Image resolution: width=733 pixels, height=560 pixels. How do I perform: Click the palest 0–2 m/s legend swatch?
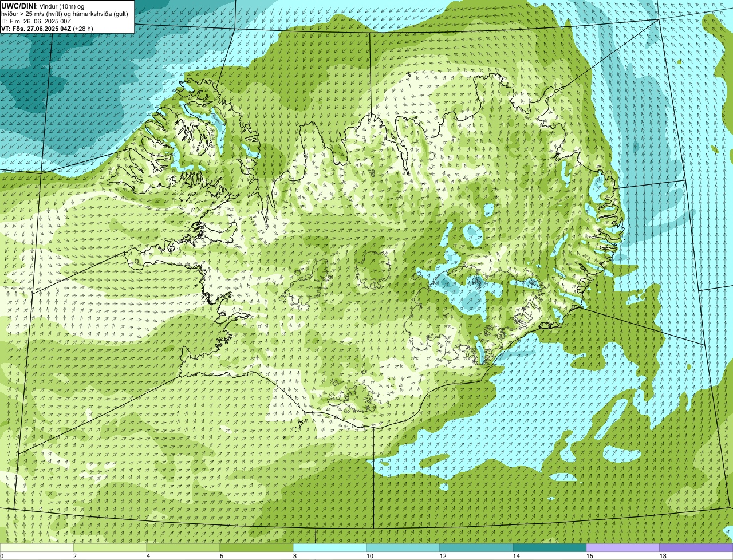[x=37, y=547]
